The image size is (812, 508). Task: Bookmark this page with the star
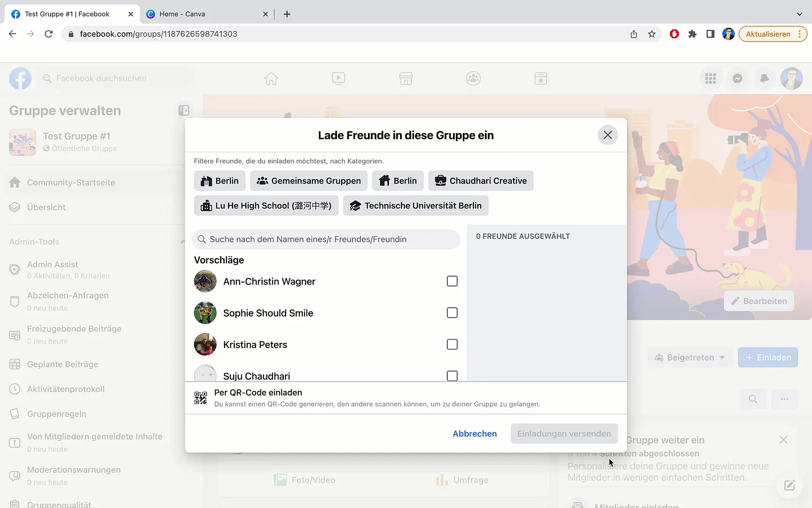point(652,34)
